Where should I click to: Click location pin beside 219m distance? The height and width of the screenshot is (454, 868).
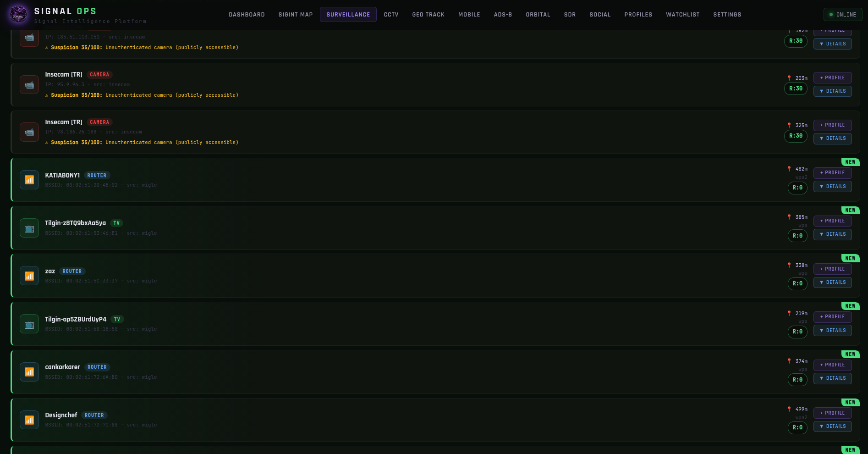[x=789, y=313]
